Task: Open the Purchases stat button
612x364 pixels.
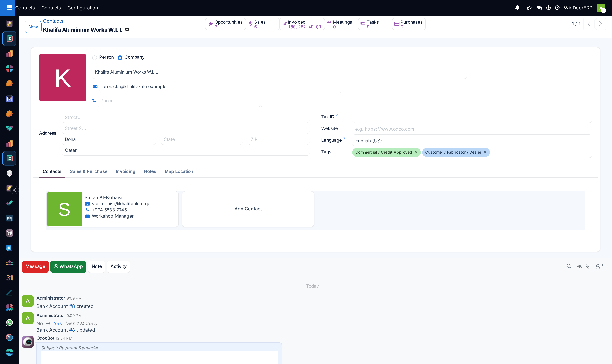Action: click(409, 24)
